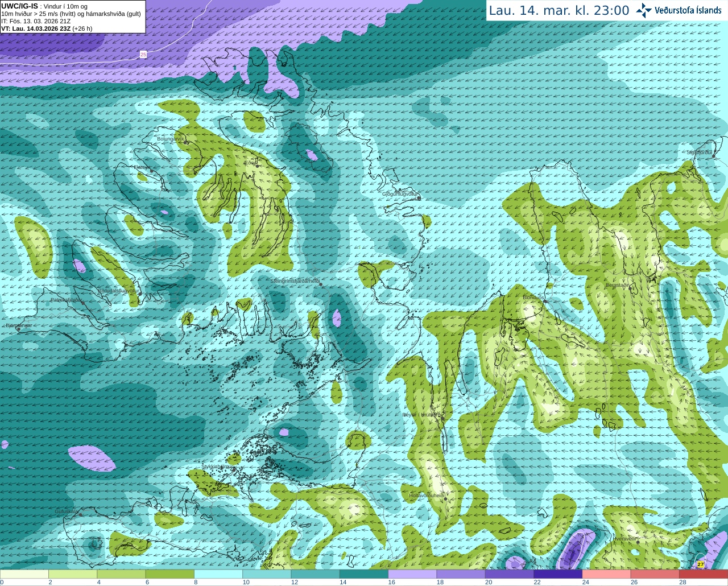Select the 16–18 m/s legend swatch
Image resolution: width=728 pixels, height=586 pixels.
412,574
